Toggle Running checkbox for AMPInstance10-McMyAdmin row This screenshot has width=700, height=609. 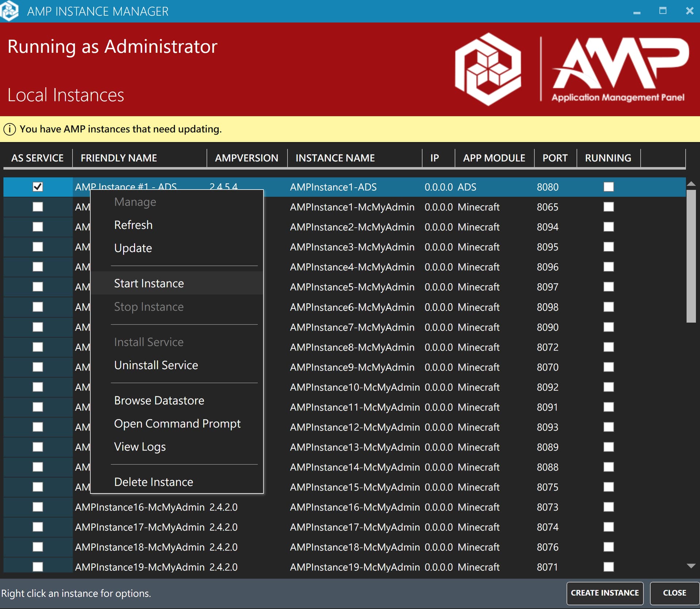608,387
